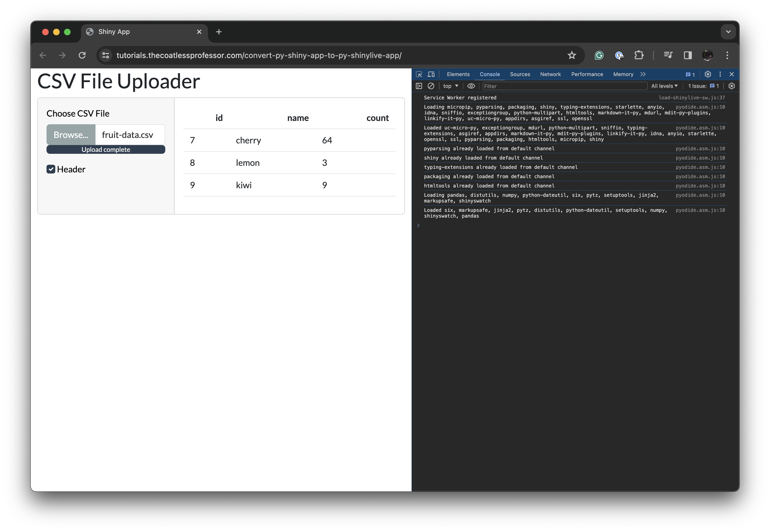Open pyodide.asm.js:10 link beside Loading pandas

tap(700, 195)
